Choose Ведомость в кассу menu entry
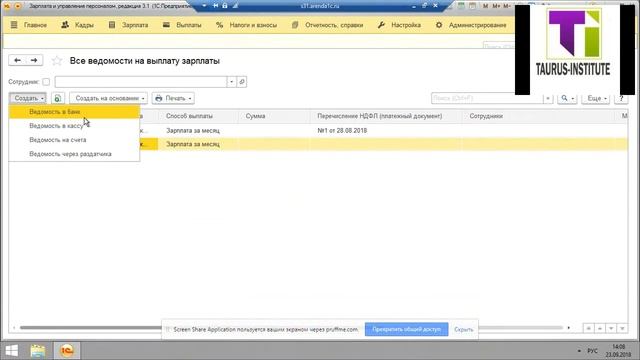This screenshot has width=640, height=360. pyautogui.click(x=74, y=126)
